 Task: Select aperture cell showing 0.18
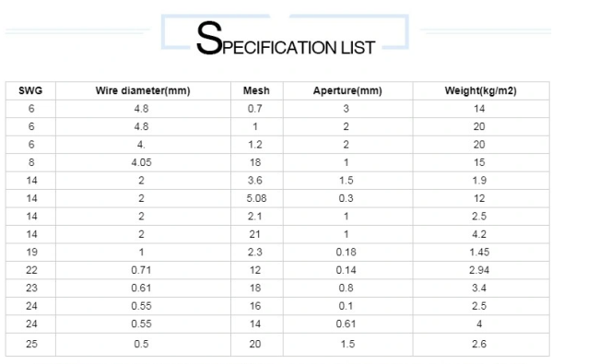tap(346, 252)
